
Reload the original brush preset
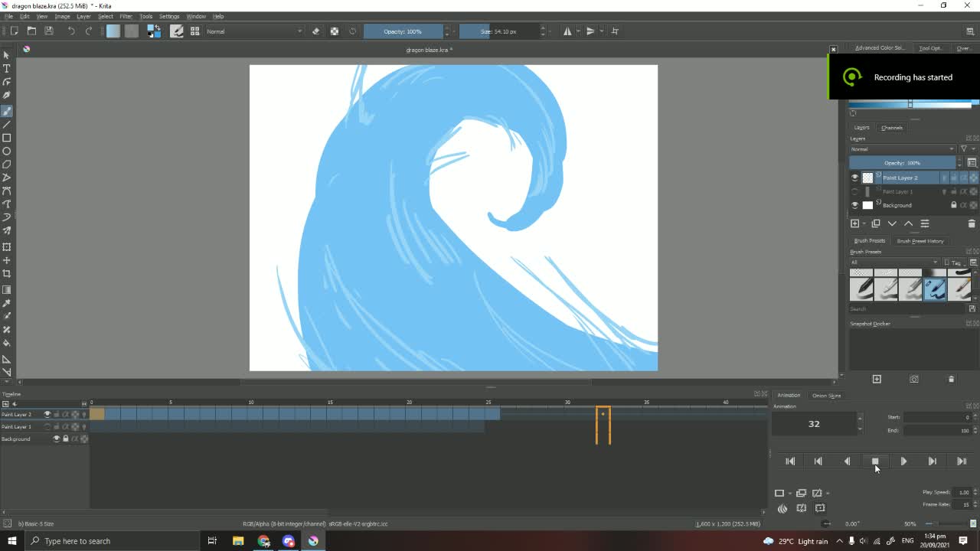(353, 31)
